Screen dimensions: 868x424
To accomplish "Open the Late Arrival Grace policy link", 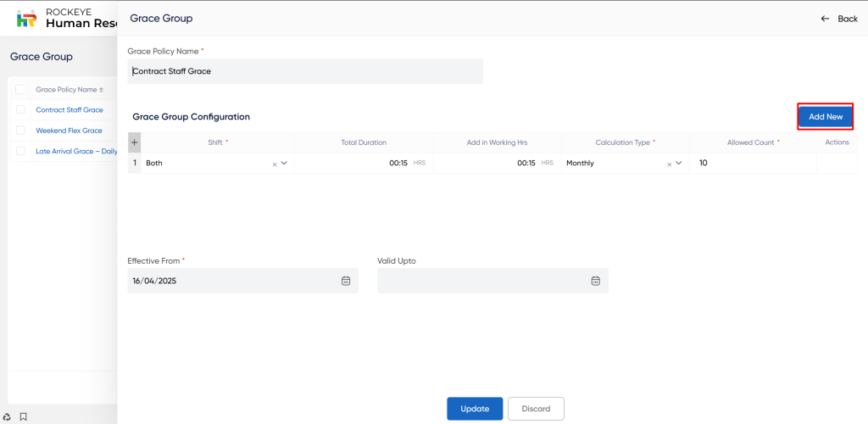I will point(76,151).
